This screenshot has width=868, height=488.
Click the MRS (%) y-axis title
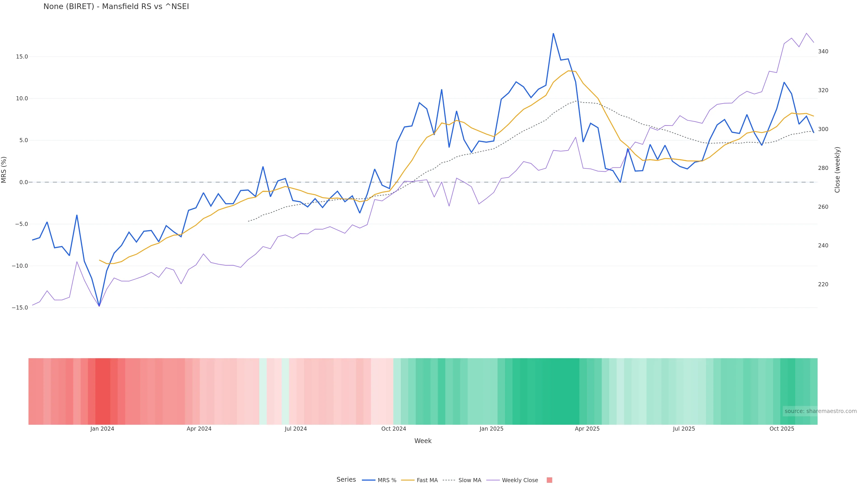4,170
